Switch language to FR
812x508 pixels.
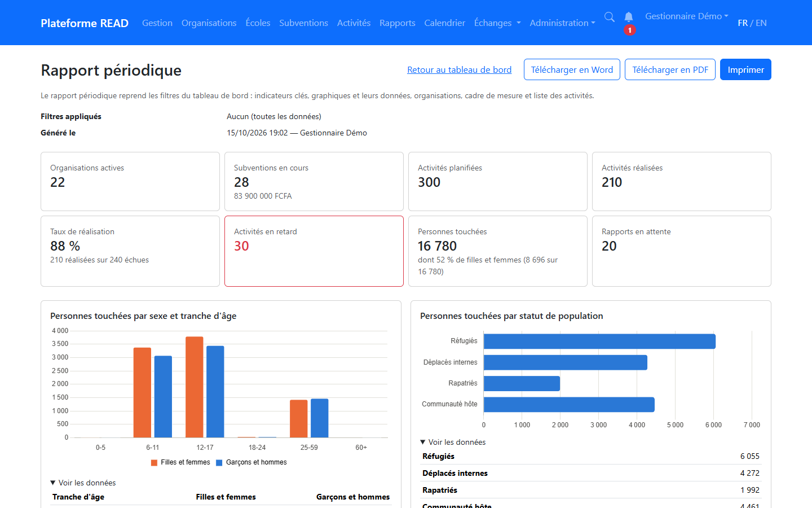pyautogui.click(x=743, y=23)
